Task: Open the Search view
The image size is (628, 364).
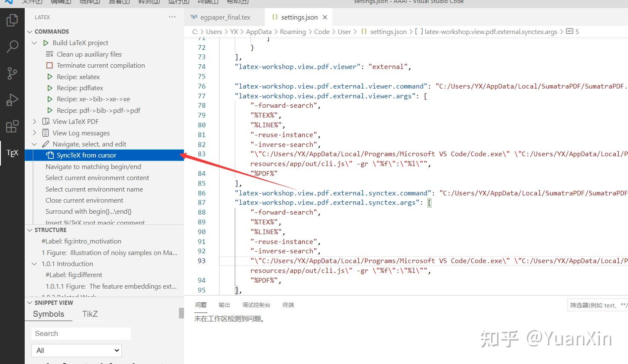Action: pos(12,46)
